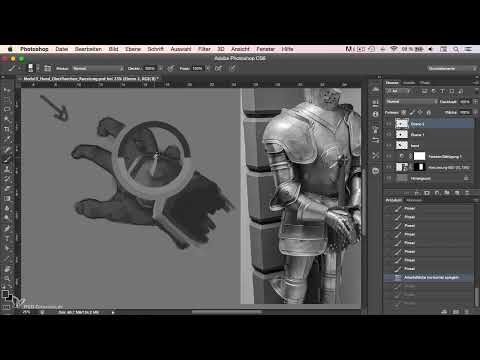
Task: Hide the Ebene 1 layer
Action: click(x=389, y=135)
